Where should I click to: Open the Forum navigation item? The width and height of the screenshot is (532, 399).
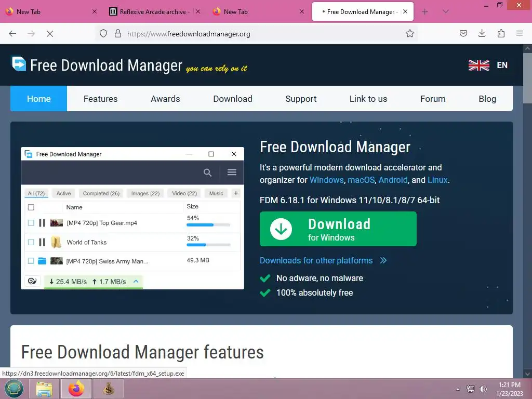(x=433, y=99)
